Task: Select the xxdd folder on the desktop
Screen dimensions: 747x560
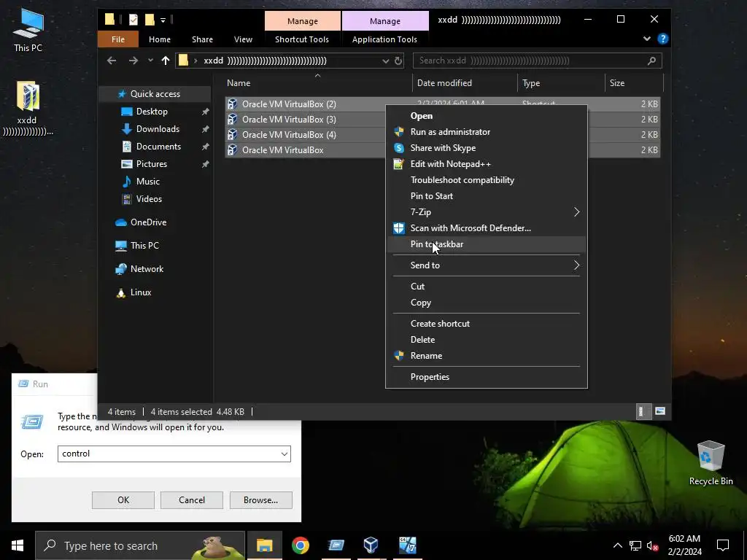Action: (27, 109)
